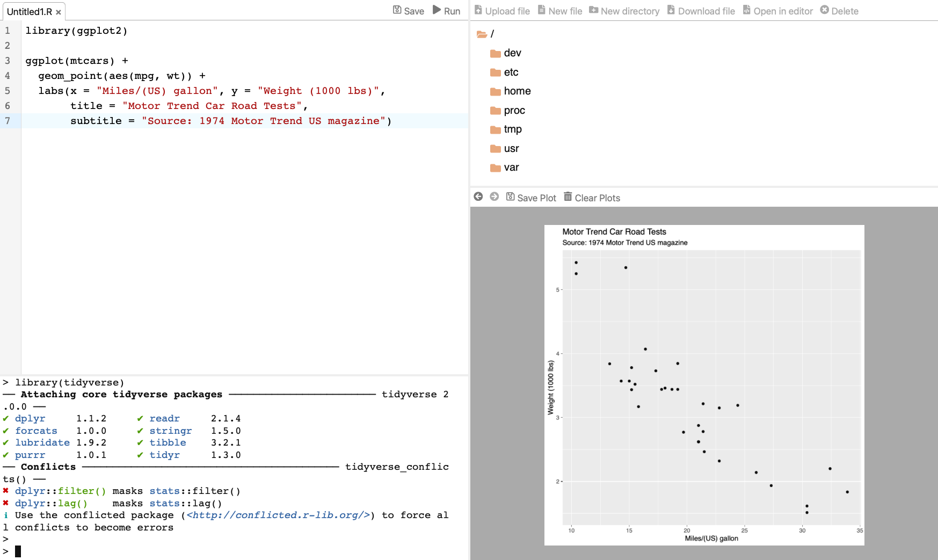Click Download file icon
Viewport: 938px width, 560px height.
click(671, 10)
